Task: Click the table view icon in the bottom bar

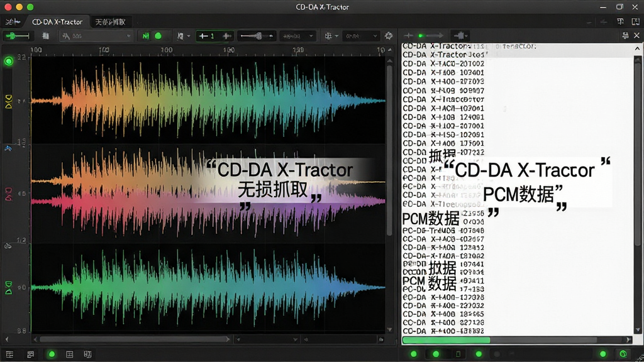Action: point(9,354)
